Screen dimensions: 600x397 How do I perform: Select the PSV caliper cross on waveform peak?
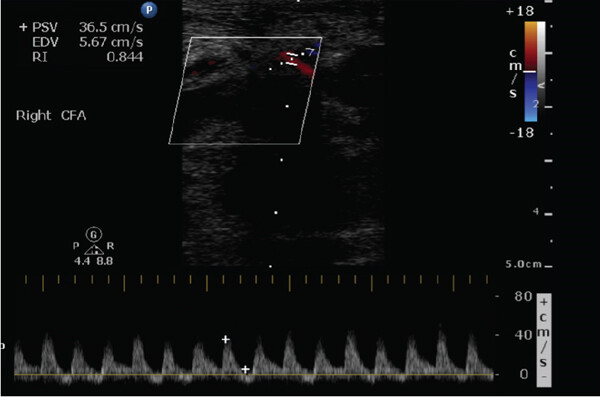click(226, 339)
